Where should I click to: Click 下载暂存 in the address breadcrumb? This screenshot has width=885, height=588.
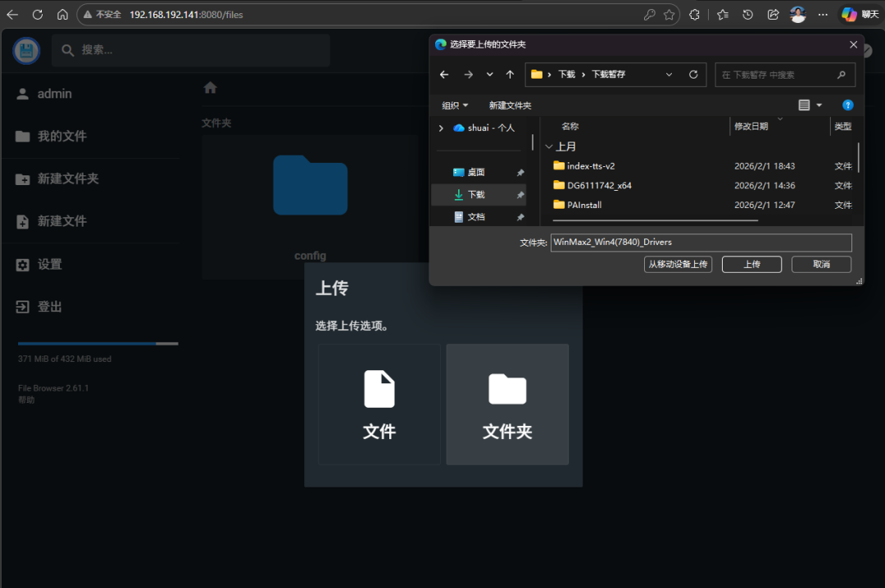[x=610, y=74]
